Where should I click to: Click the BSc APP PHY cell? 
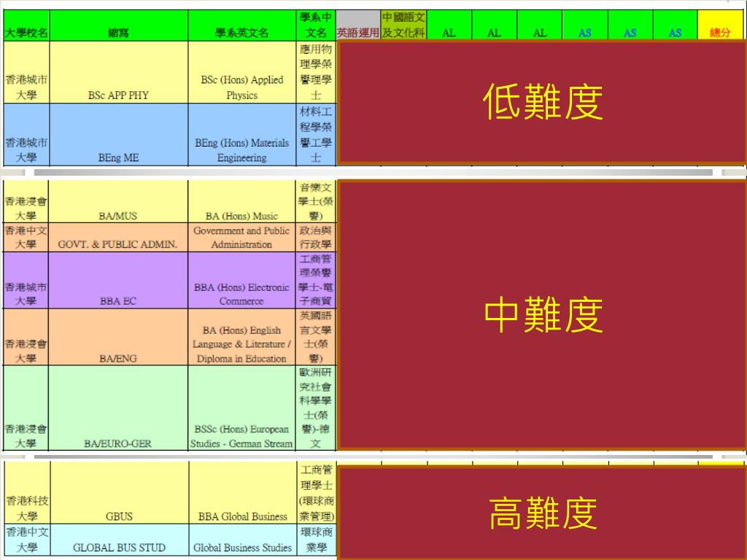[119, 72]
